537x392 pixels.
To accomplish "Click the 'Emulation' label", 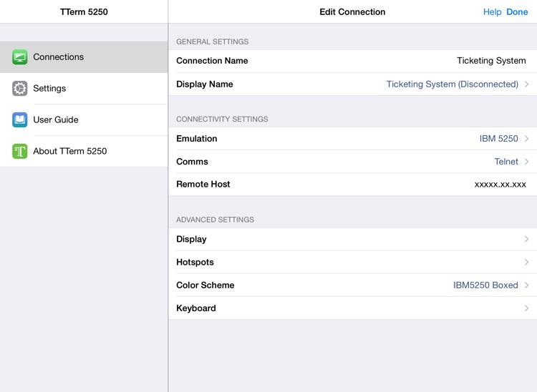I will 197,139.
